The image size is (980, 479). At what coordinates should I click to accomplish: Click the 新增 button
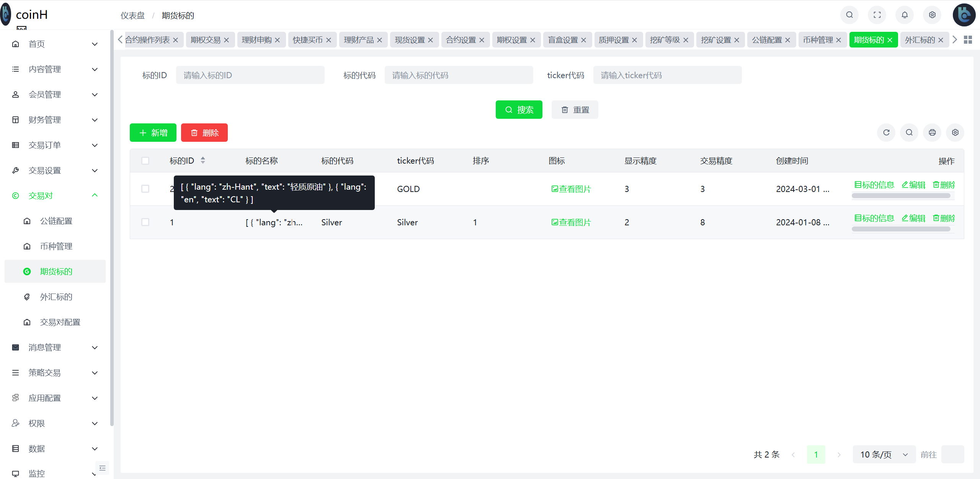tap(153, 132)
